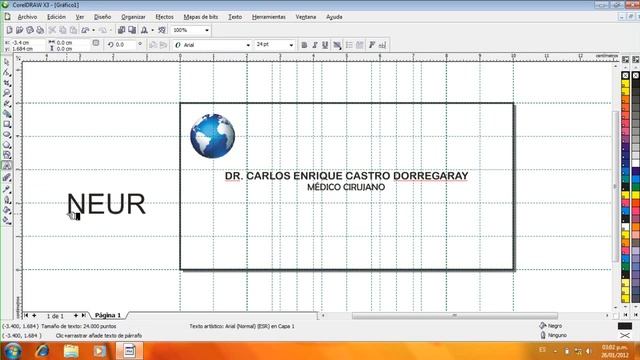Viewport: 640px width, 360px height.
Task: Select the Pick tool in toolbox
Action: (7, 62)
